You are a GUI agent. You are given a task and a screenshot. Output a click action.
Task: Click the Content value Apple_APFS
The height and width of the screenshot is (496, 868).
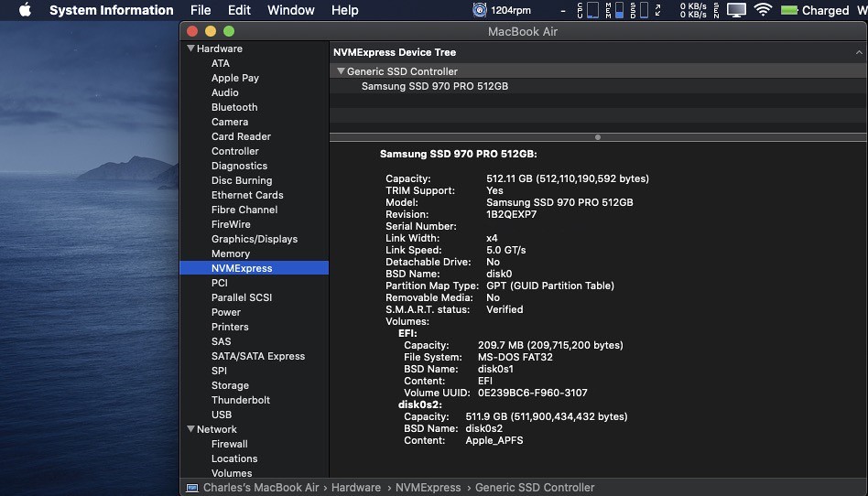(494, 441)
